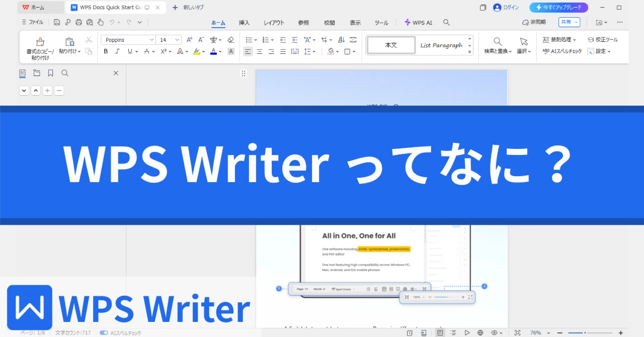Screen dimensions: 644x337
Task: Open a new tab with plus button
Action: pos(175,8)
